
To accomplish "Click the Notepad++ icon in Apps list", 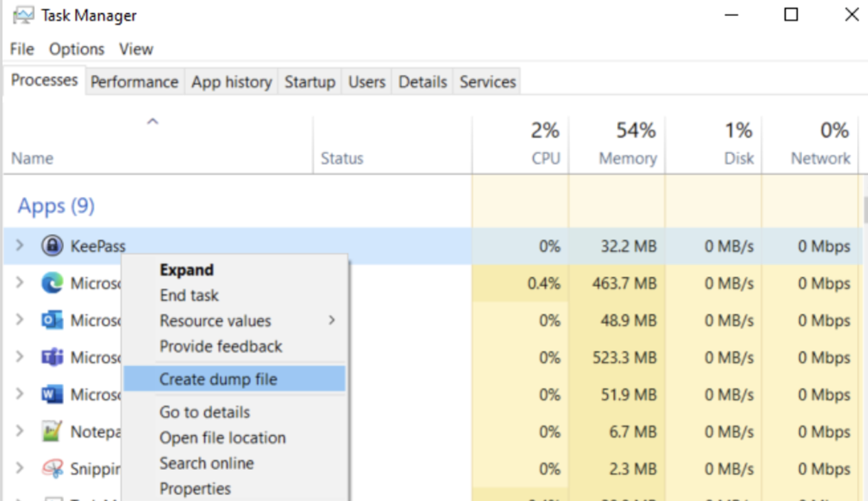I will 52,431.
